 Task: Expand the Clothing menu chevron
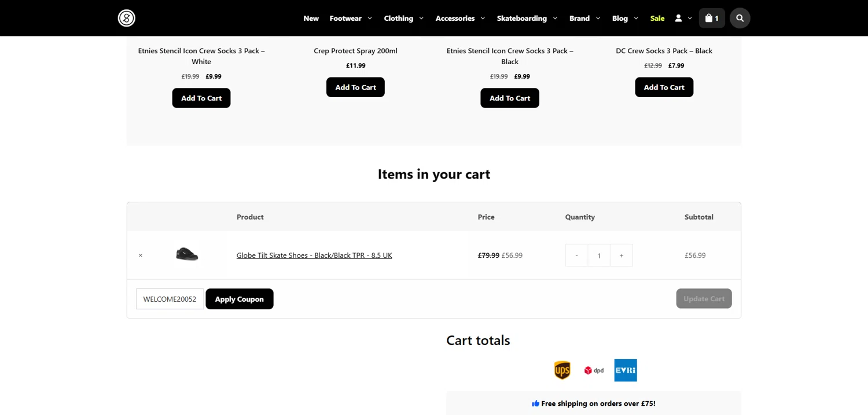[x=421, y=18]
